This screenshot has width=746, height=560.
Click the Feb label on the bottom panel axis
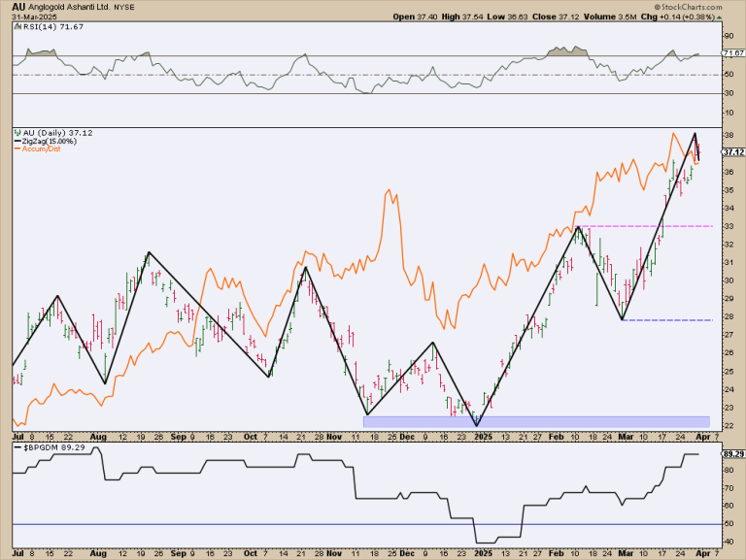556,553
